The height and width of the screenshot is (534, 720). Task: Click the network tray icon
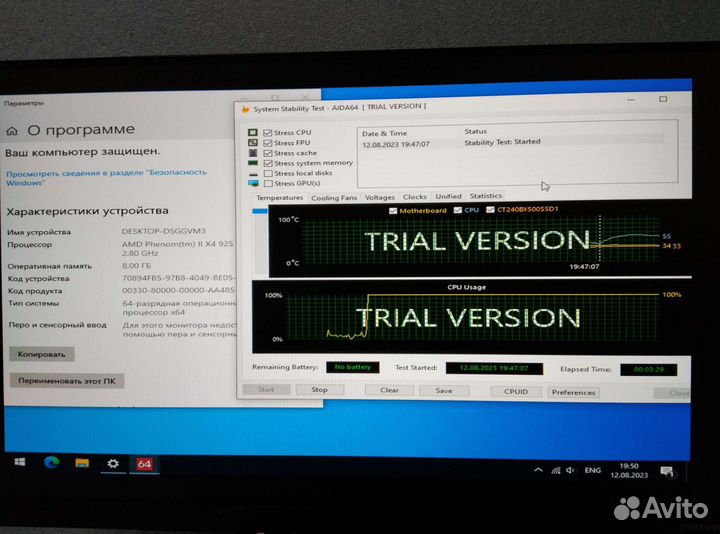(x=555, y=469)
